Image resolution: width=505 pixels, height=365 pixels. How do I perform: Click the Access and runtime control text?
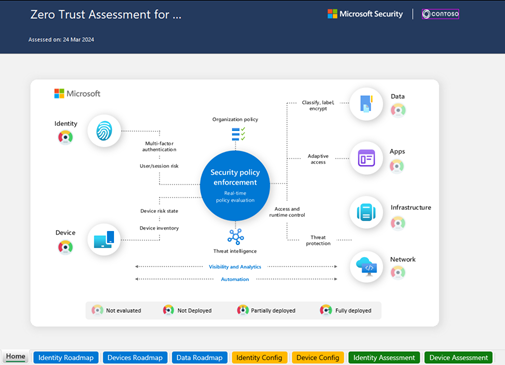coord(287,212)
